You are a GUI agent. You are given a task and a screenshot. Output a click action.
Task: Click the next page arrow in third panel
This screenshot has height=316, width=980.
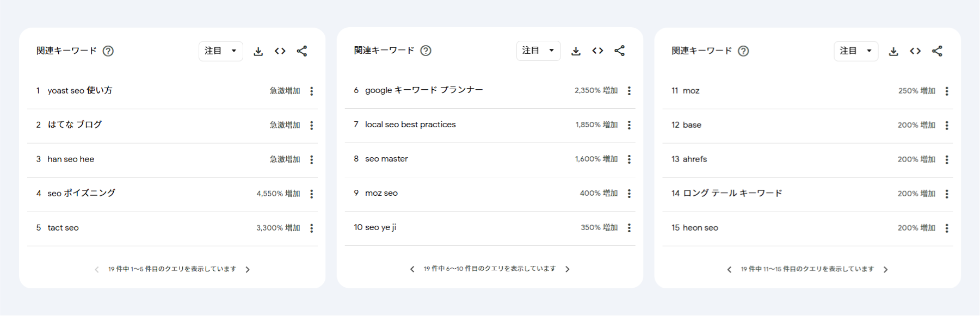(x=886, y=269)
